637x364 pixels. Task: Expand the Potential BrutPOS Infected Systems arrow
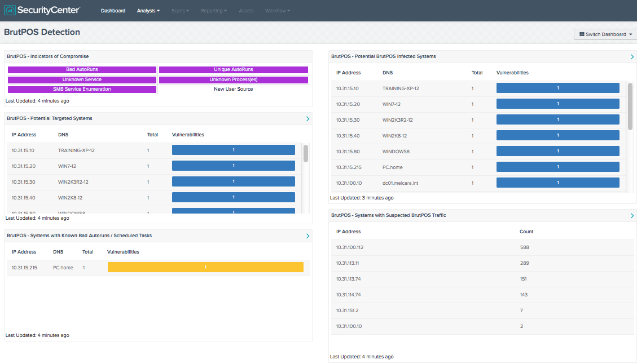pyautogui.click(x=632, y=57)
